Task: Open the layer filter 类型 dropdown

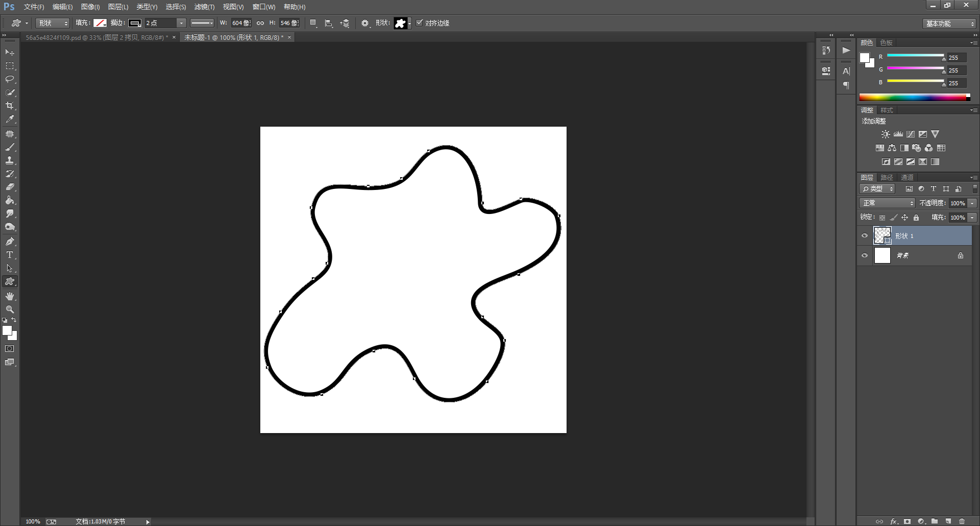Action: 878,189
